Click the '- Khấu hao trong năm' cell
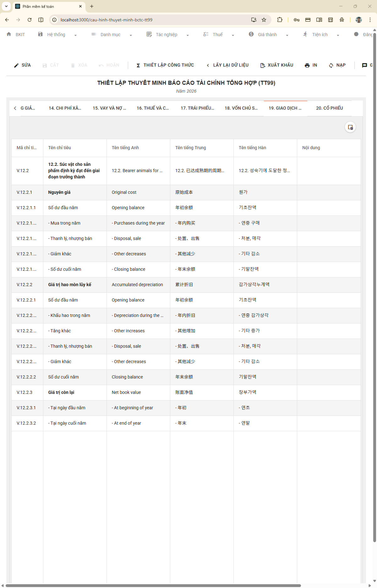 (75, 315)
